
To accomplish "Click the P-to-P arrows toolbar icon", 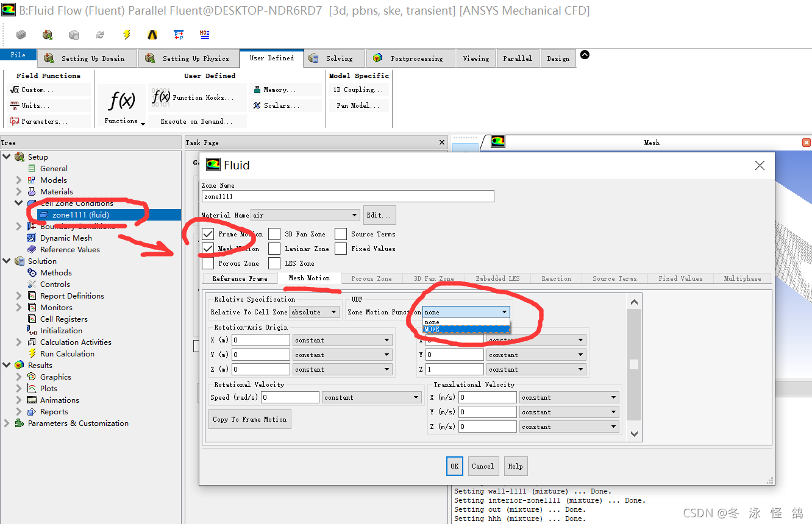I will pos(179,35).
